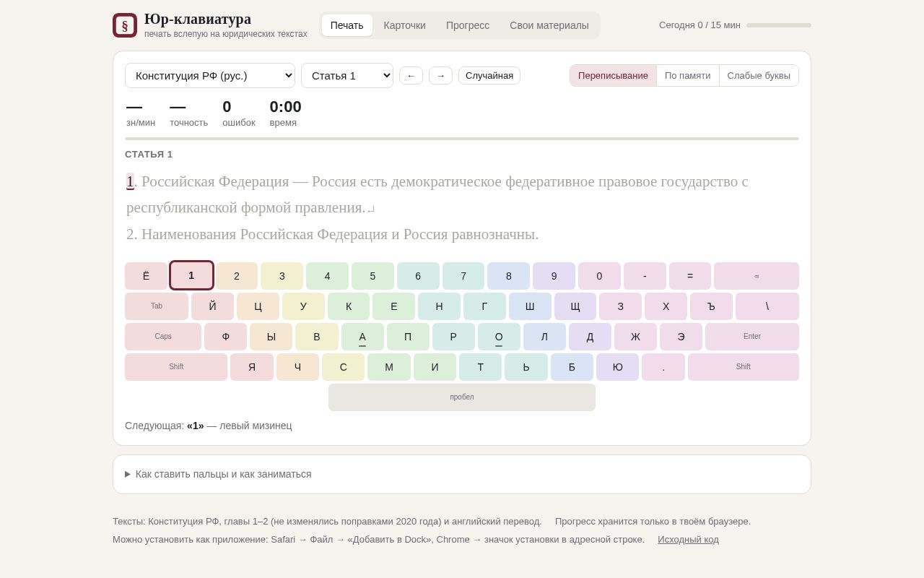Image resolution: width=924 pixels, height=578 pixels.
Task: Switch to the Печать tab
Action: click(347, 25)
